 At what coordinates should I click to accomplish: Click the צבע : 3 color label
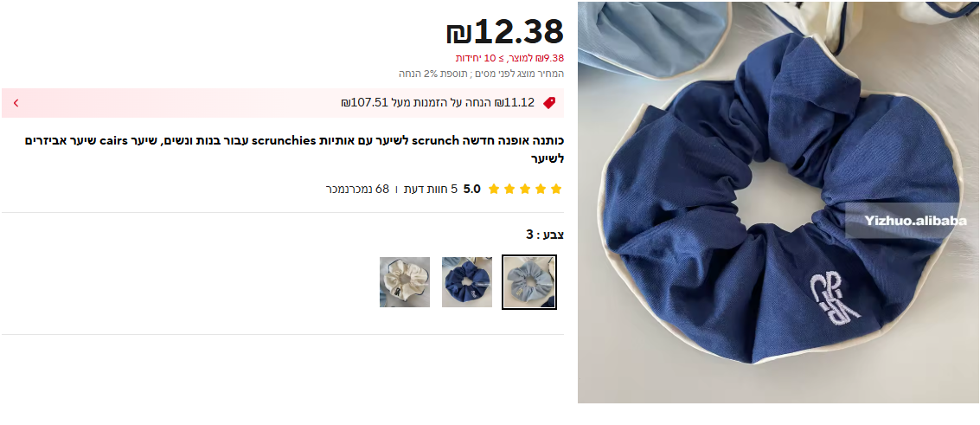click(545, 235)
